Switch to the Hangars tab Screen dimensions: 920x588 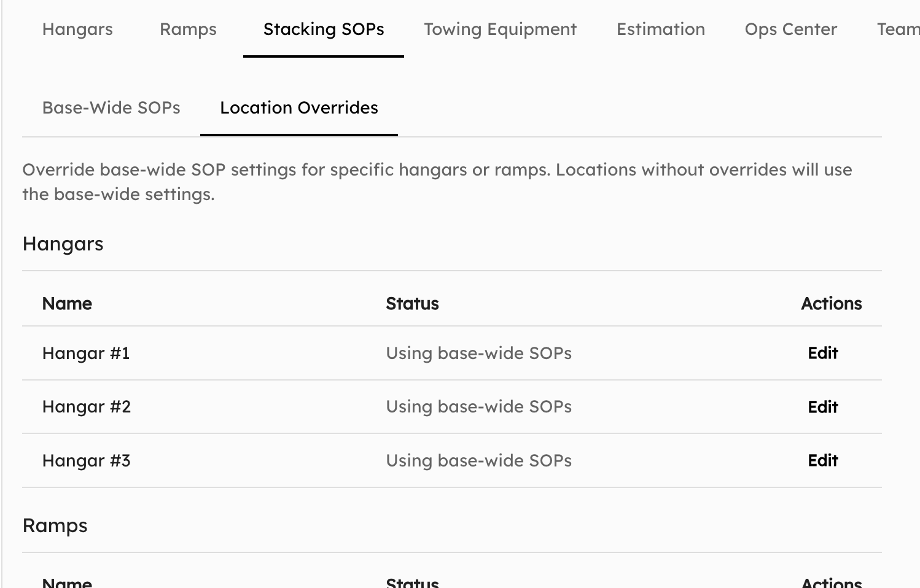77,29
